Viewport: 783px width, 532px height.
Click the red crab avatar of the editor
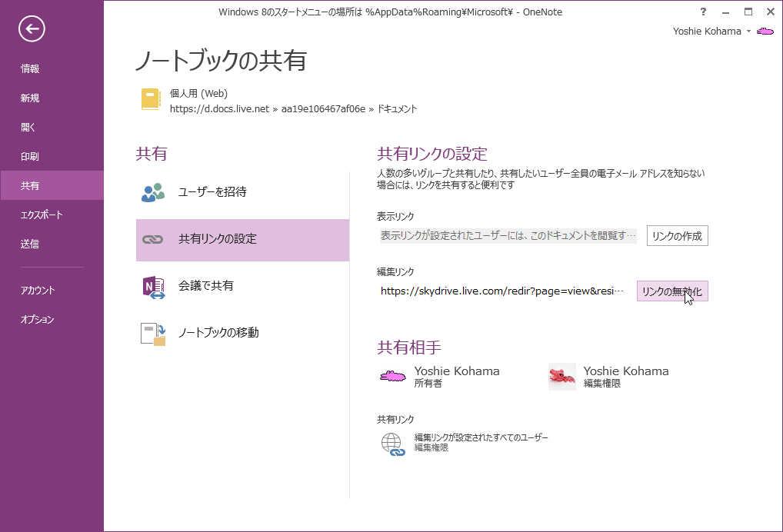click(x=562, y=377)
